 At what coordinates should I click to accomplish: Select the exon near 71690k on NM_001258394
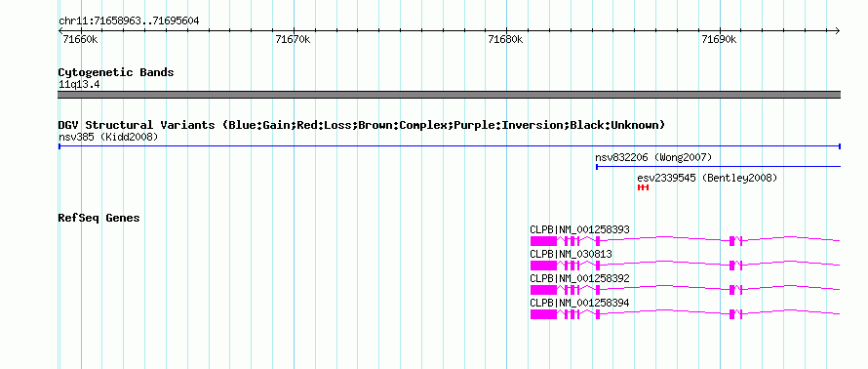731,314
